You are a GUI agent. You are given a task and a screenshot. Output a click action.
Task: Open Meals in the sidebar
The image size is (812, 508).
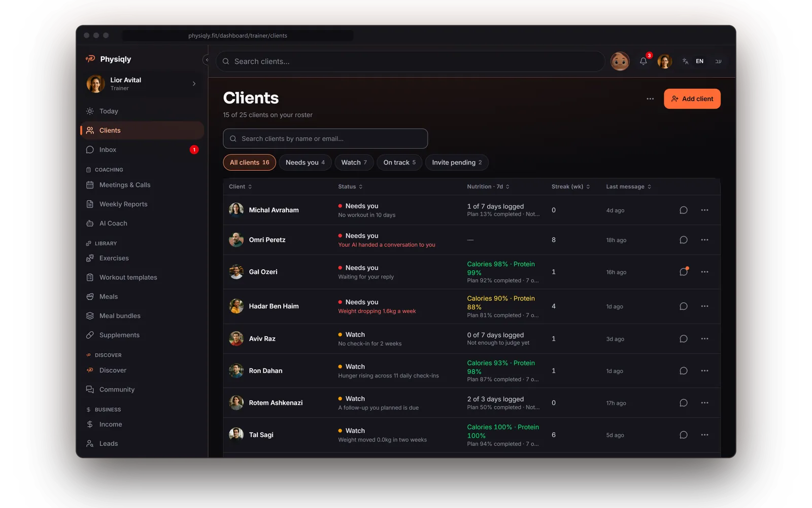(142, 297)
